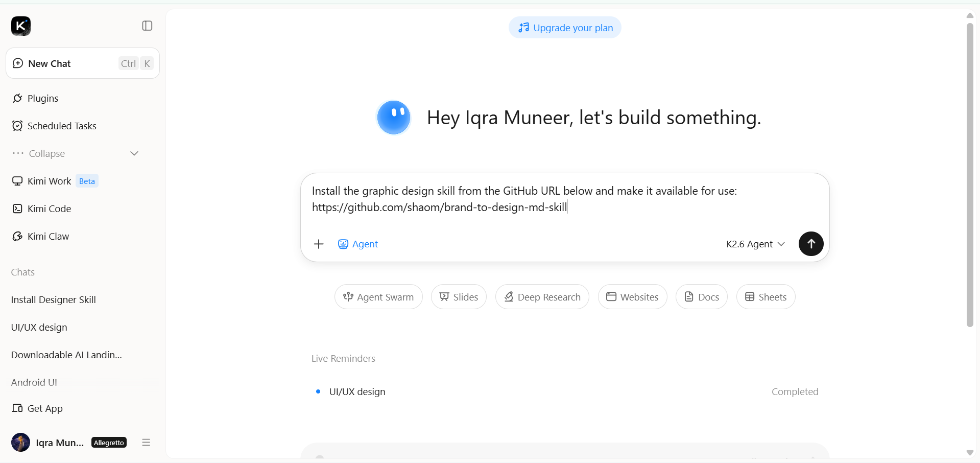Image resolution: width=980 pixels, height=463 pixels.
Task: Open the Downloadable AI Landin... chat
Action: (x=66, y=355)
